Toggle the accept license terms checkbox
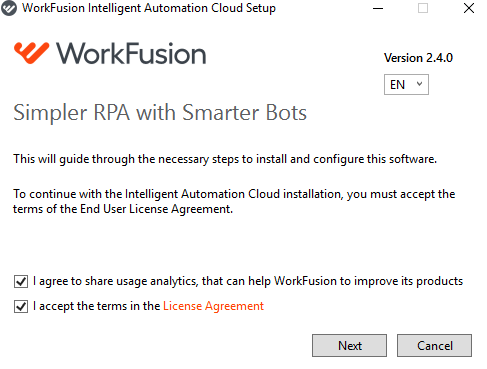 coord(21,306)
